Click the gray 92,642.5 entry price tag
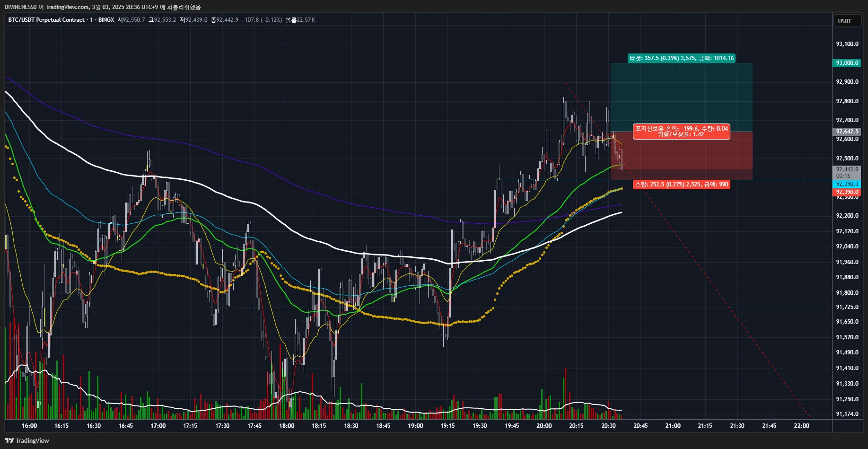The image size is (868, 449). 847,132
